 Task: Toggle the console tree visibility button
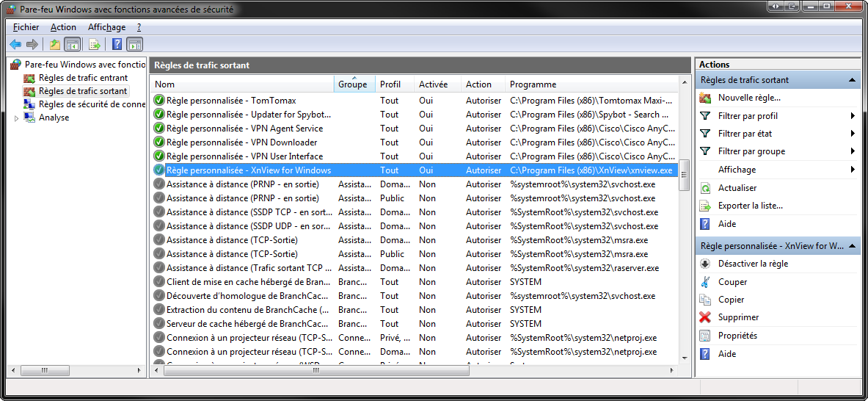(73, 45)
